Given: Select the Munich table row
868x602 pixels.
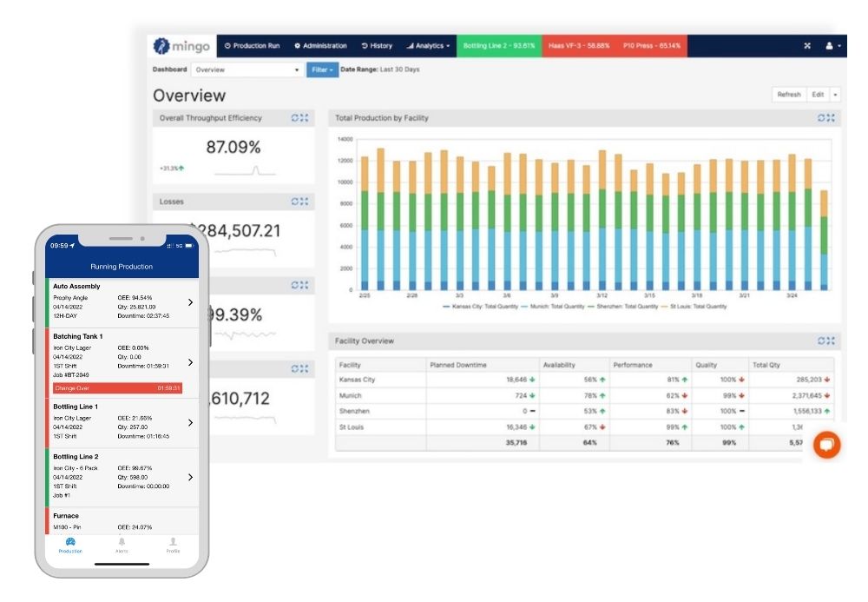Looking at the screenshot, I should (584, 395).
